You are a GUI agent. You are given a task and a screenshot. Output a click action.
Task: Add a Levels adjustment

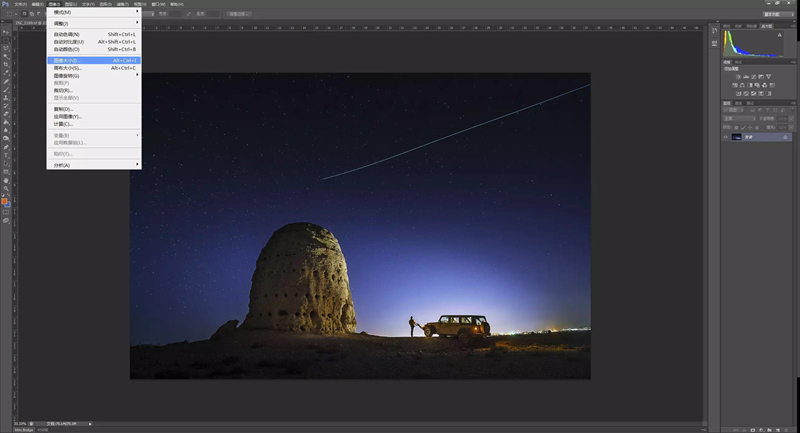click(746, 77)
